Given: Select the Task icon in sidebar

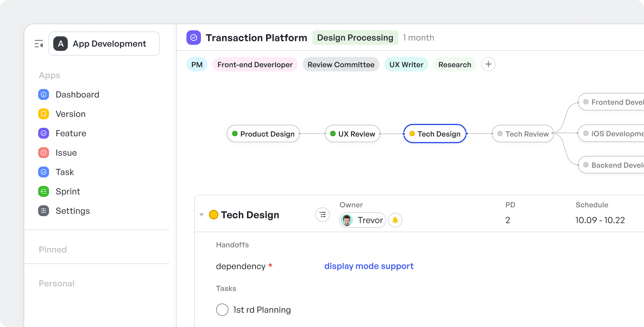Looking at the screenshot, I should 43,171.
